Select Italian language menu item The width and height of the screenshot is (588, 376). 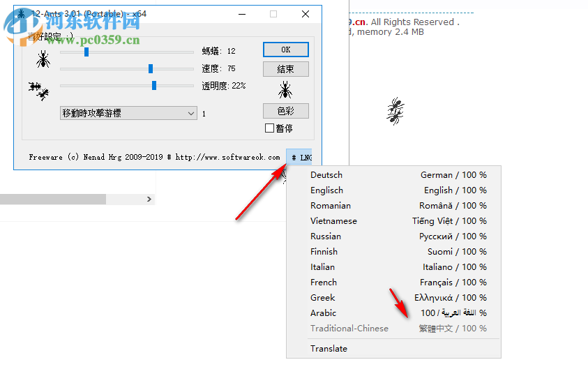[394, 267]
